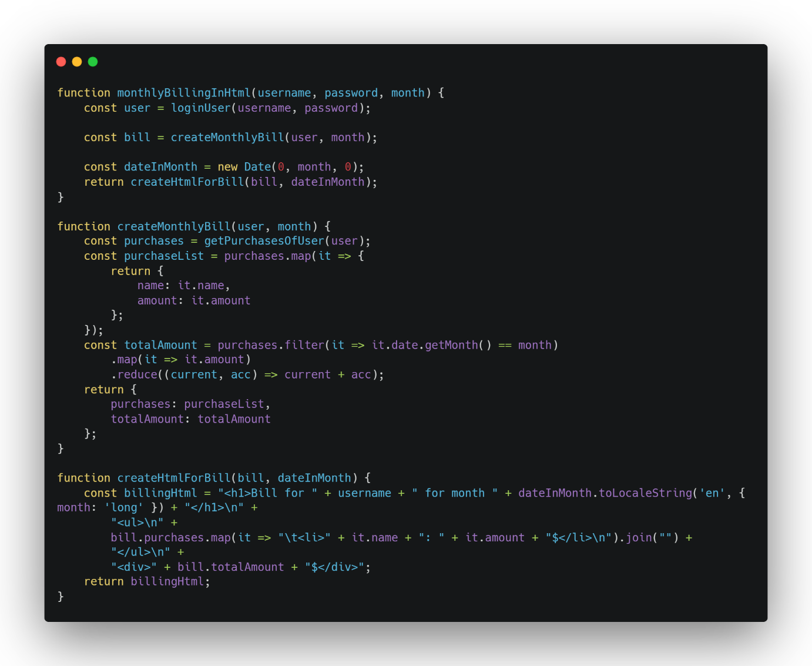Click the '==' comparison operator

pos(505,345)
